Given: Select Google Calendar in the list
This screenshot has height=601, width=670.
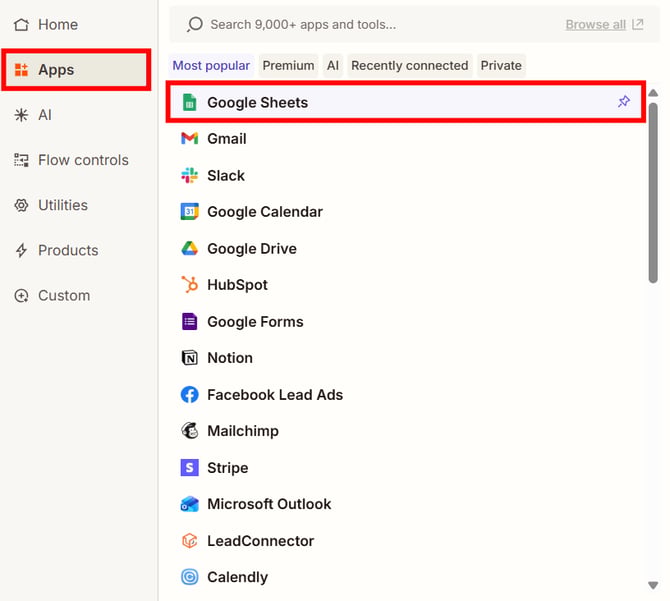Looking at the screenshot, I should (406, 212).
